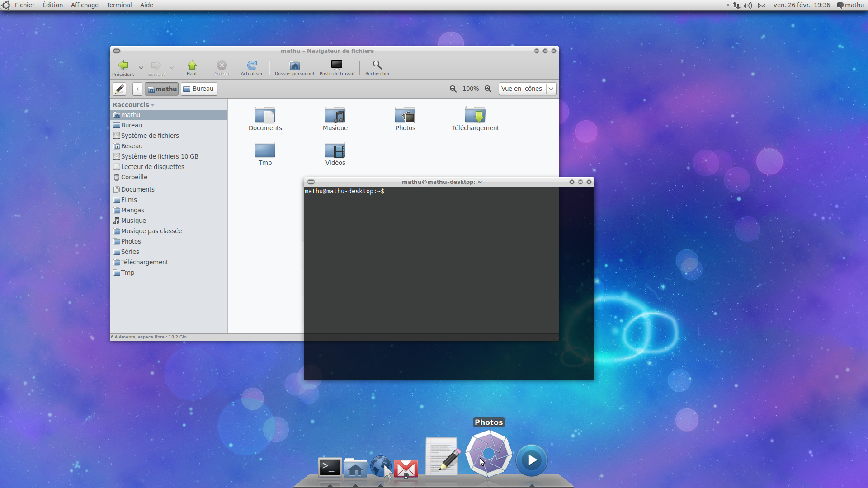
Task: Go up with the Haut button
Action: tap(192, 68)
